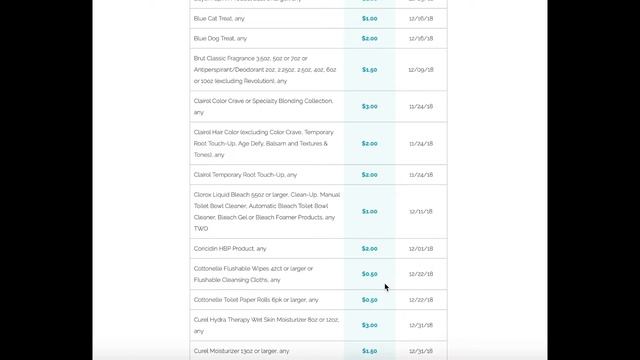Click the $1.00 value for Clorox coupon
The width and height of the screenshot is (640, 360).
click(x=369, y=211)
